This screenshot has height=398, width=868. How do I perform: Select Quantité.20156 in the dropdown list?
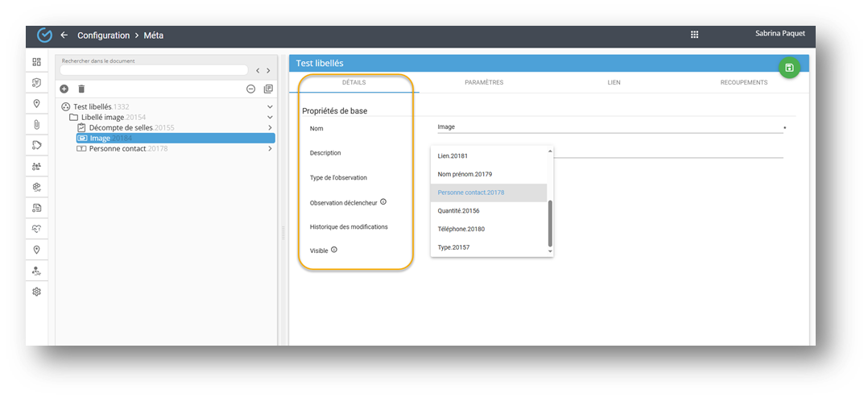tap(461, 211)
